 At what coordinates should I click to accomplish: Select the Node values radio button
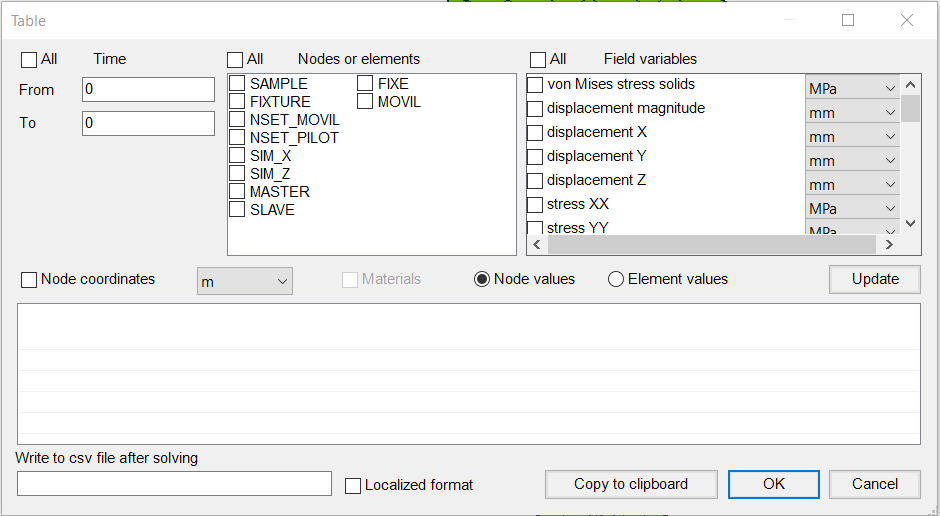[x=481, y=279]
